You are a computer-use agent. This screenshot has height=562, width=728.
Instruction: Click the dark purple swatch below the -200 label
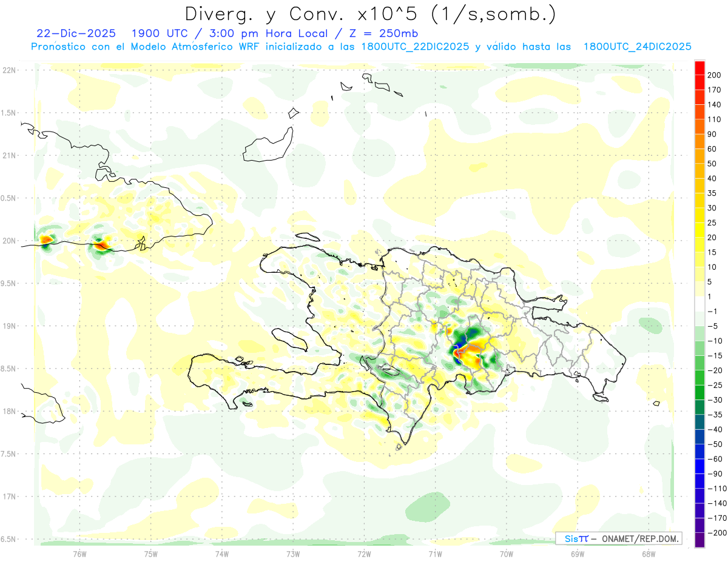coord(699,540)
